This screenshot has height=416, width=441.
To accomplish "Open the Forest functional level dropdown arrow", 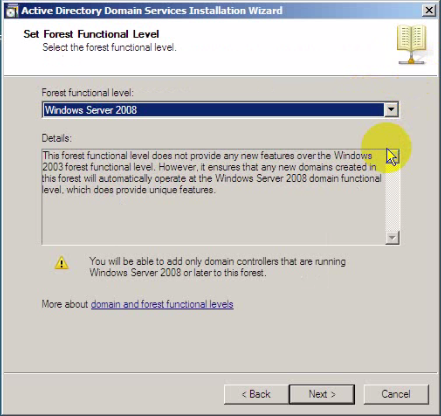I will 391,110.
